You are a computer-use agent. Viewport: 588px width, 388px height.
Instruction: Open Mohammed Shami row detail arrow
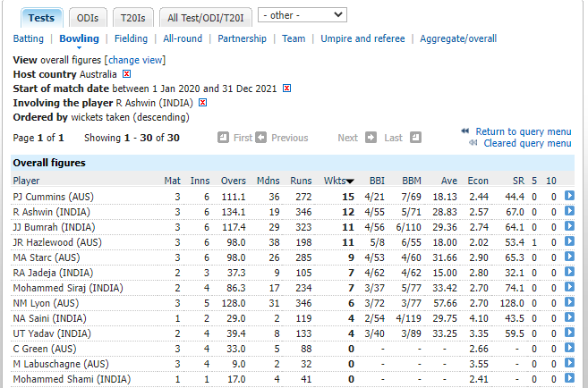pyautogui.click(x=569, y=378)
